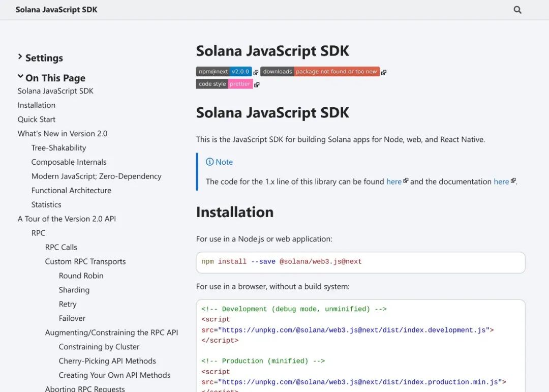Open the npm@next v2.0.0 badge

(x=224, y=72)
